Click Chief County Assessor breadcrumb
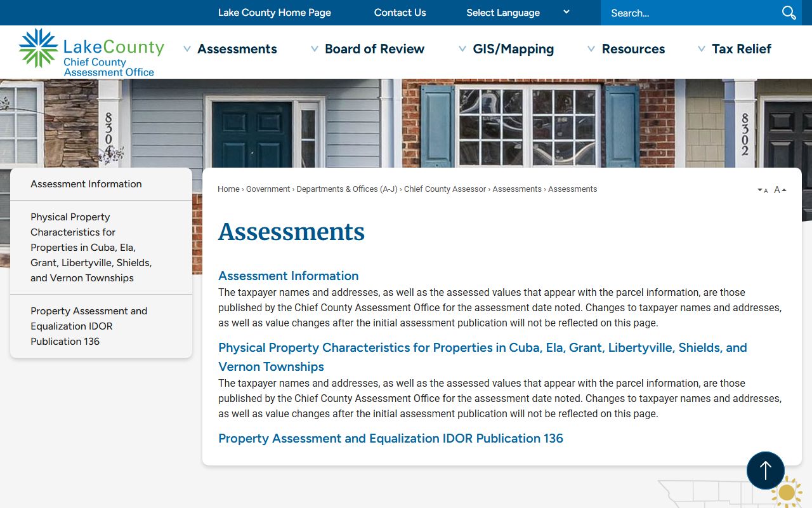Viewport: 812px width, 508px height. 445,189
